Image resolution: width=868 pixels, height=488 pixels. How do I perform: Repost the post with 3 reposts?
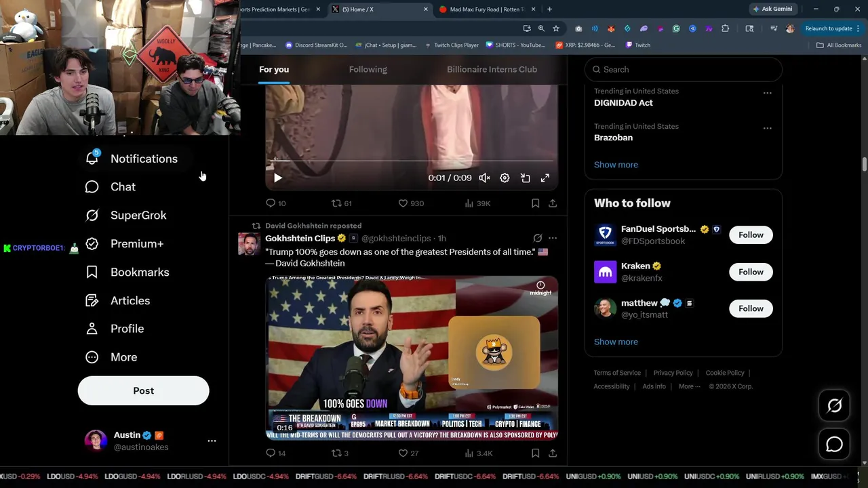(x=340, y=453)
